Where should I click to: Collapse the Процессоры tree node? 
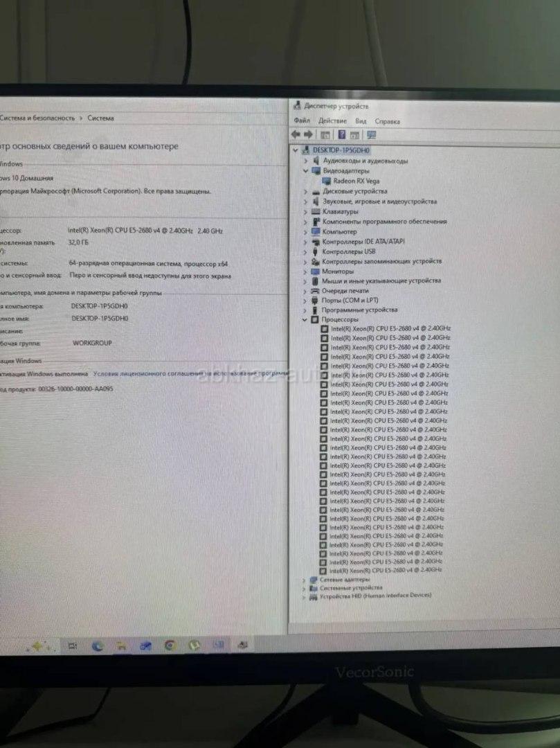305,321
